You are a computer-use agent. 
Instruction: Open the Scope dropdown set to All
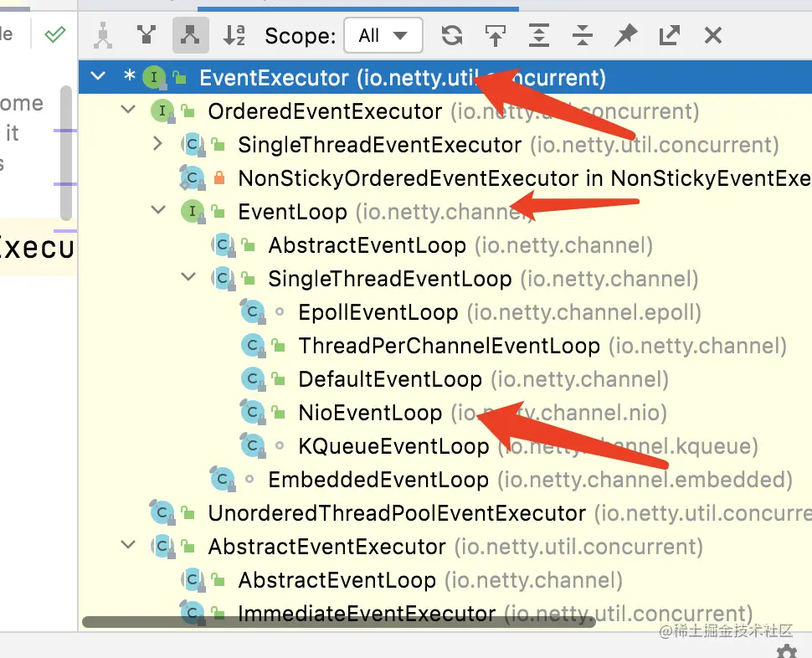[383, 35]
